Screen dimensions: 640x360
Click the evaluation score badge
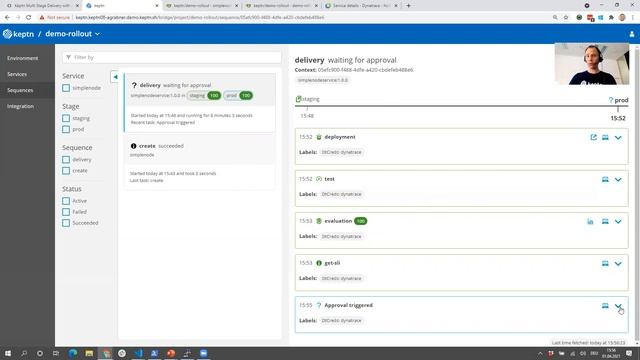(360, 221)
